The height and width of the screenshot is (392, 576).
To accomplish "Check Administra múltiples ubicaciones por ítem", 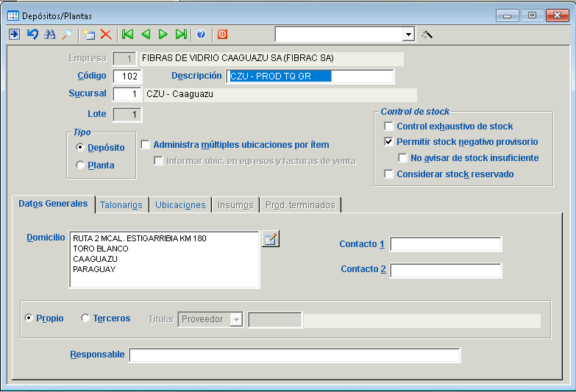I will pyautogui.click(x=145, y=145).
